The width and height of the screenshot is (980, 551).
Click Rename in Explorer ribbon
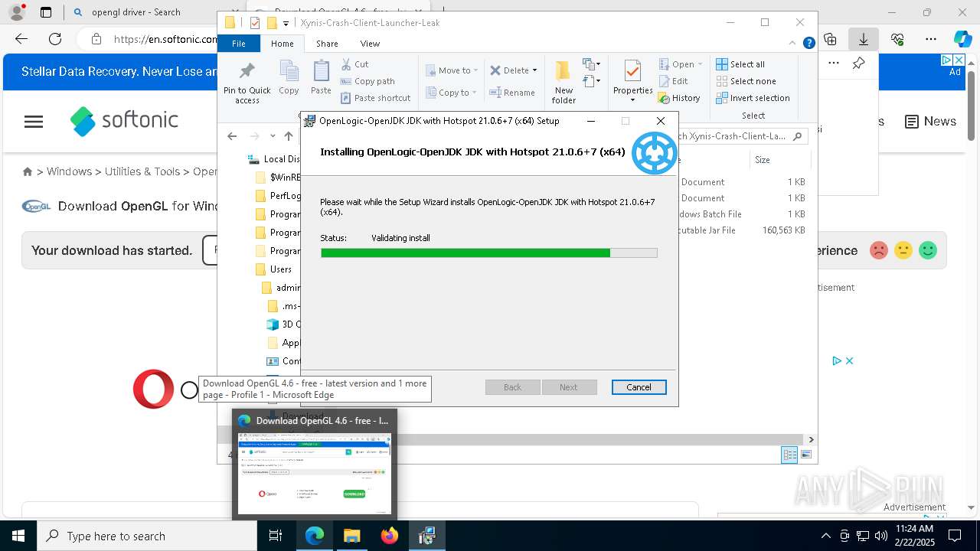[x=512, y=93]
